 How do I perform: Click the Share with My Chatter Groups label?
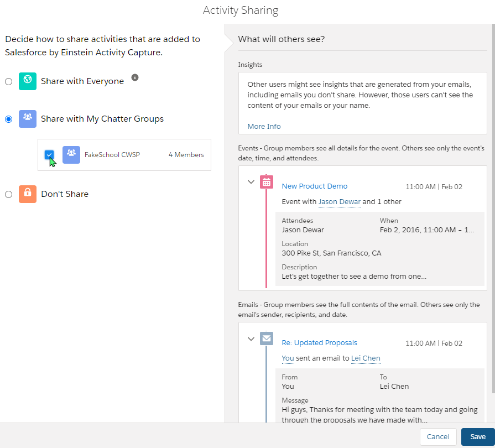coord(102,119)
